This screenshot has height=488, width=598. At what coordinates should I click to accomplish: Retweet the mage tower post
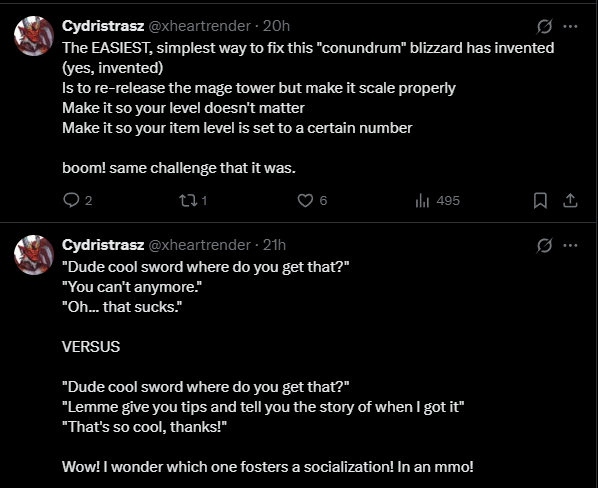(x=193, y=200)
